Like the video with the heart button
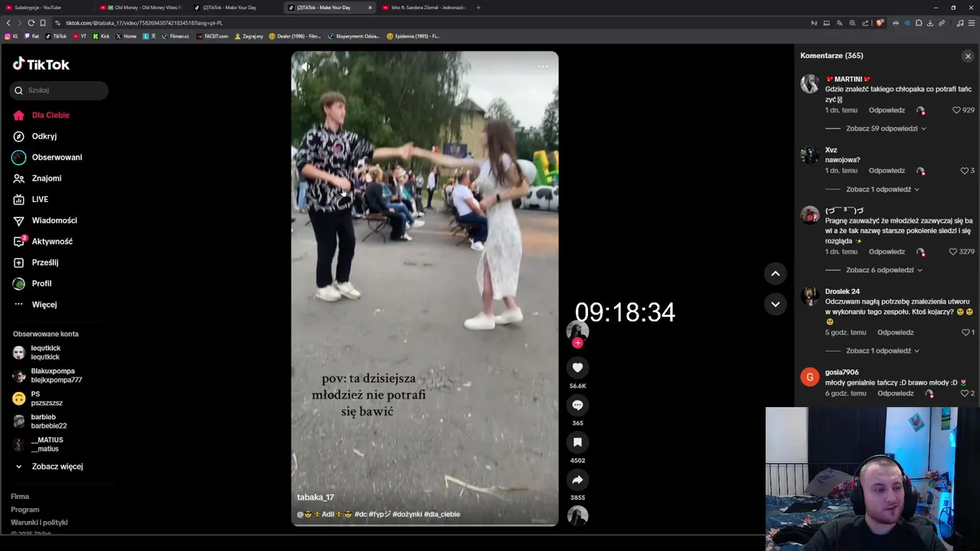Image resolution: width=980 pixels, height=551 pixels. click(x=577, y=367)
